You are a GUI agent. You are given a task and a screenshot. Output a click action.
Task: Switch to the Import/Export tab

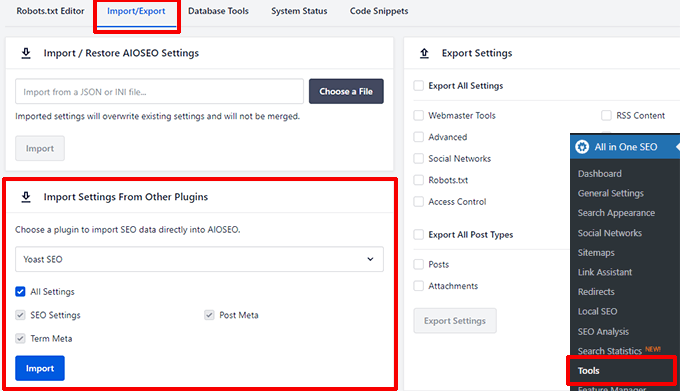click(136, 11)
